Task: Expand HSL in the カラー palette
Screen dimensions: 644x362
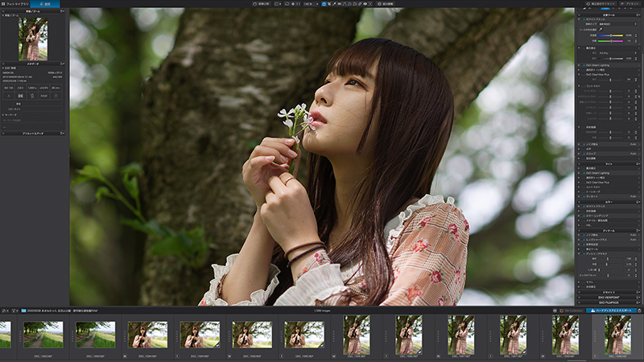Action: (x=580, y=225)
